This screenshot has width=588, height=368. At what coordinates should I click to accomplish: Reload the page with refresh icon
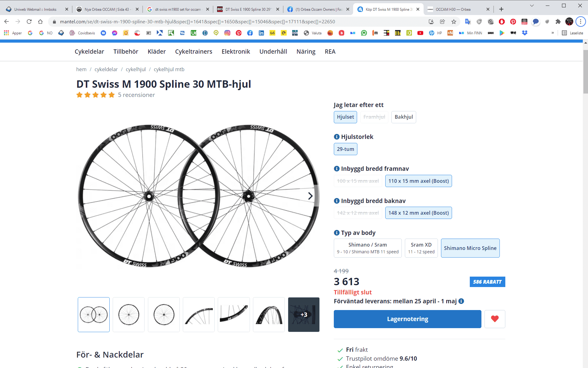(29, 22)
